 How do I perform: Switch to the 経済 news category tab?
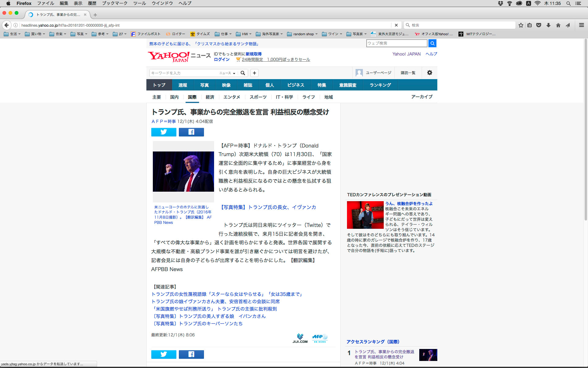[x=210, y=97]
